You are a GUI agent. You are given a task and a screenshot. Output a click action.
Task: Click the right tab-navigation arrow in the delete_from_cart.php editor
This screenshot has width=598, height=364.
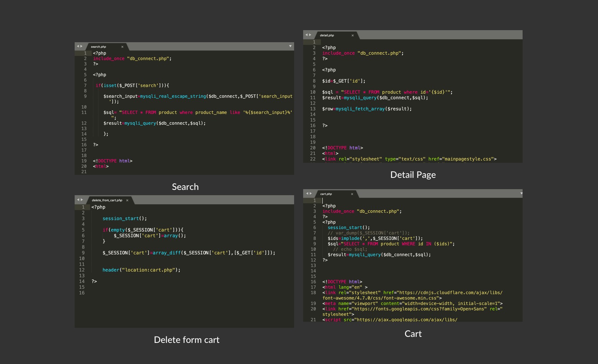(x=81, y=200)
